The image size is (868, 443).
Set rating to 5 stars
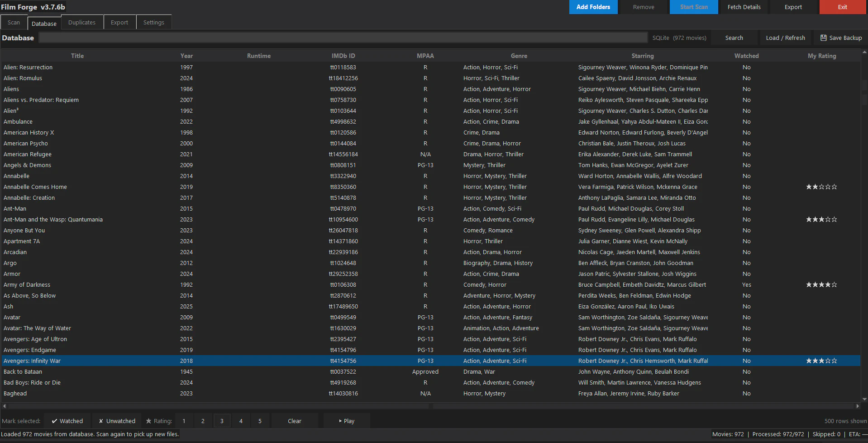click(260, 421)
